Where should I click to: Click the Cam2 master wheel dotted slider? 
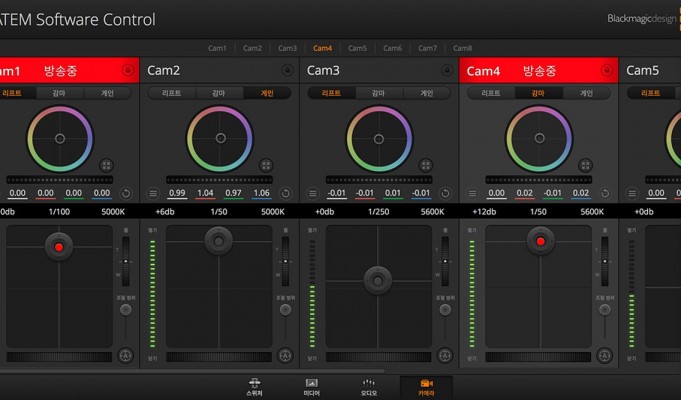point(219,180)
